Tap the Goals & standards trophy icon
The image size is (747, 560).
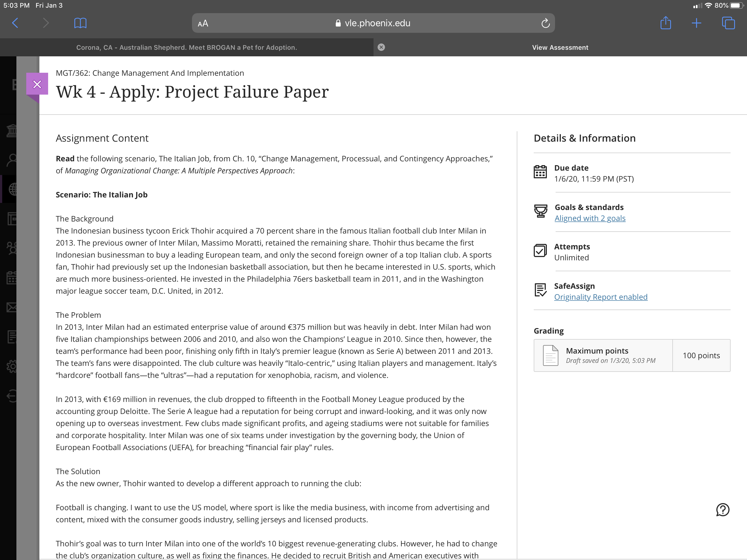point(541,211)
